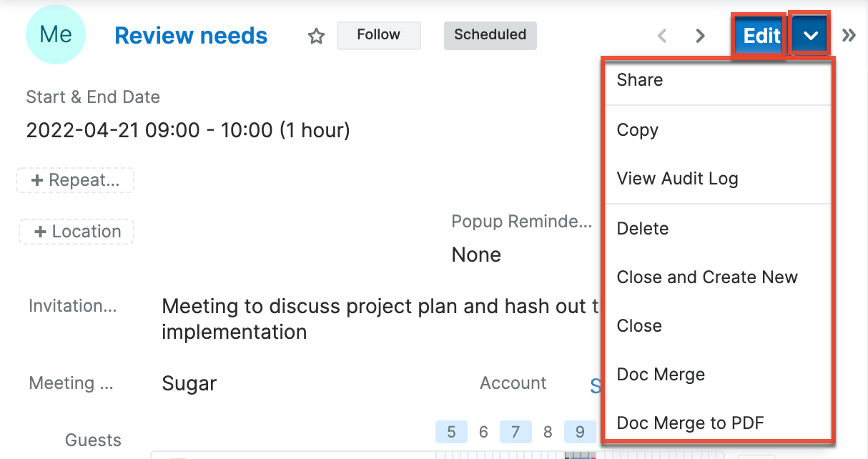The height and width of the screenshot is (459, 868).
Task: Navigate to the previous record arrow
Action: (x=662, y=35)
